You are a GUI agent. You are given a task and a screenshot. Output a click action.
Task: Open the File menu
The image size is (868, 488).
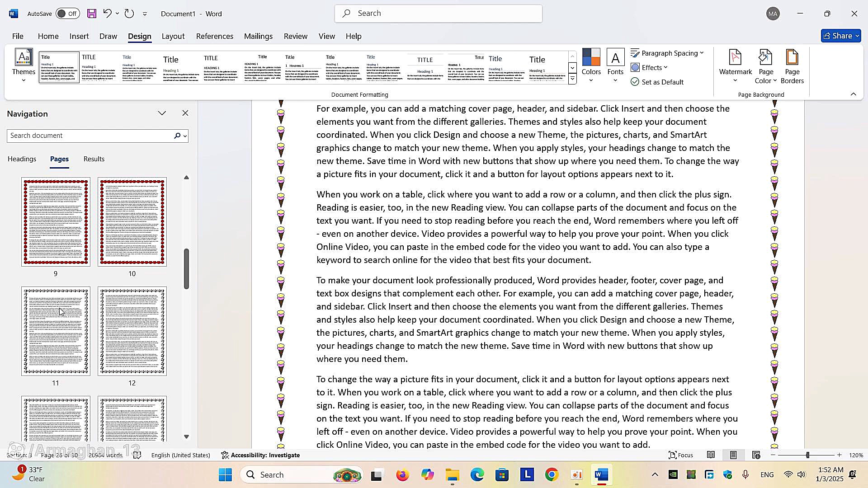[x=18, y=36]
